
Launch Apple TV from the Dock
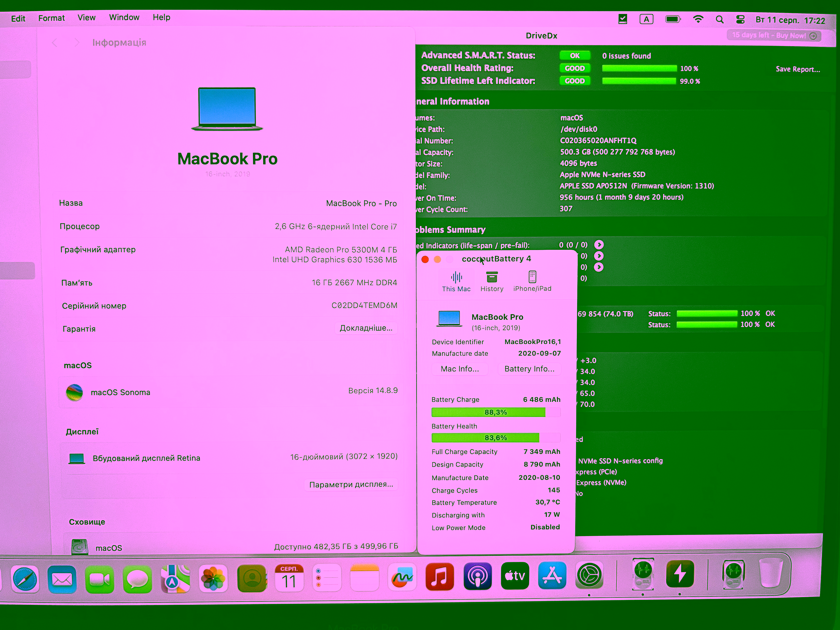pyautogui.click(x=515, y=576)
